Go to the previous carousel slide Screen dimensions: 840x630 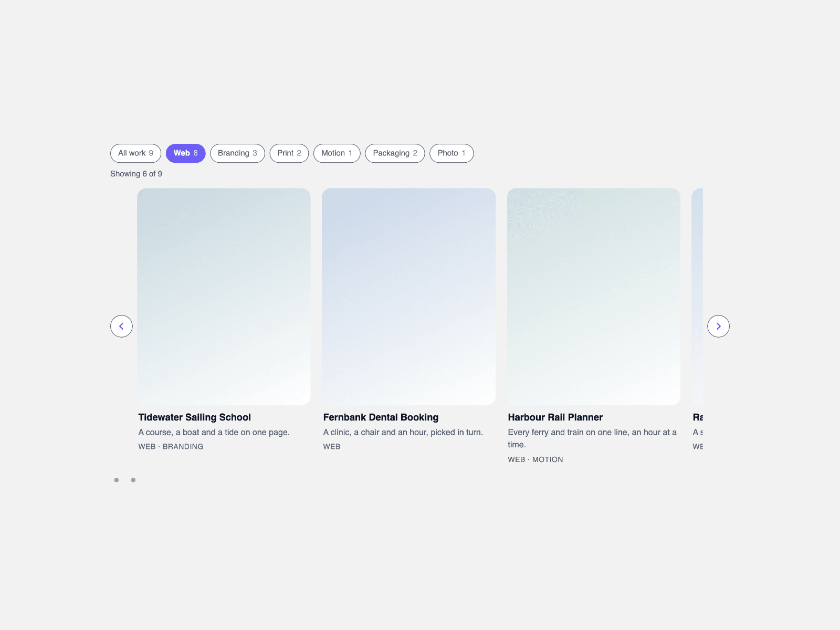point(121,326)
